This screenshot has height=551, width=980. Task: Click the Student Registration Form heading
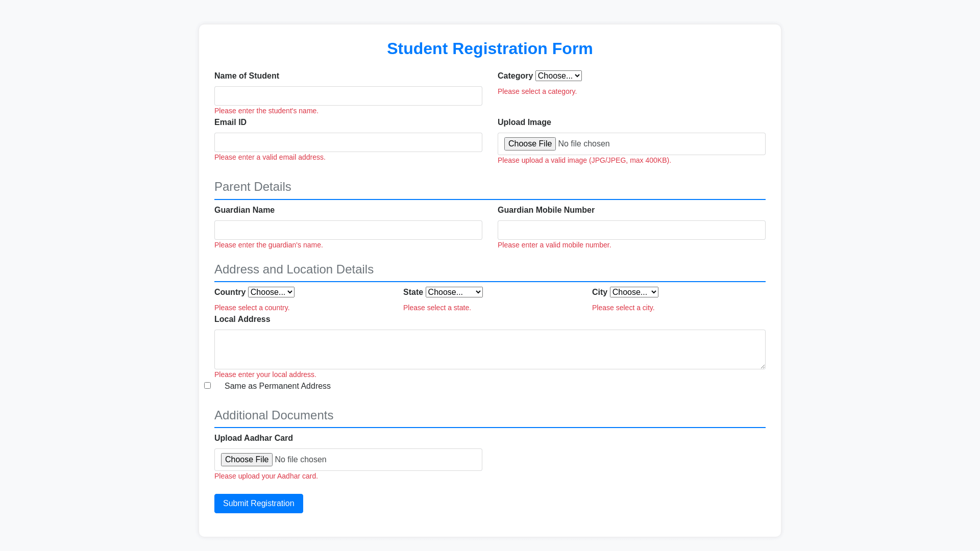click(489, 48)
